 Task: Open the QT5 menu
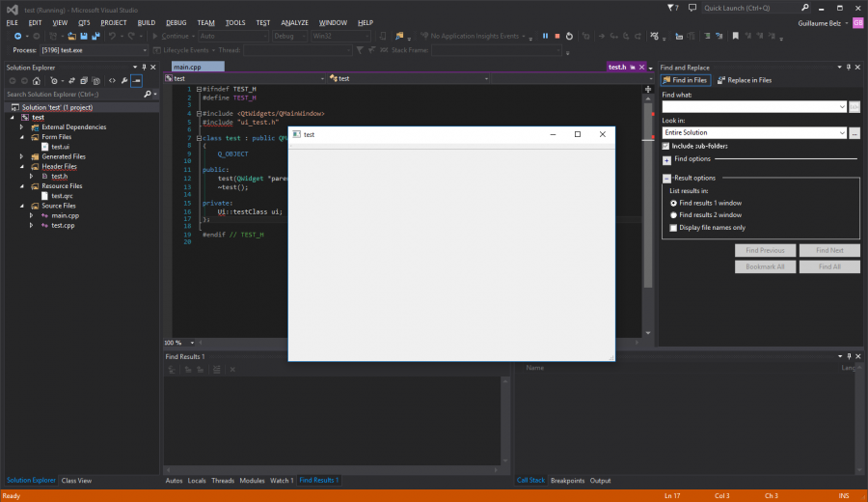point(84,23)
